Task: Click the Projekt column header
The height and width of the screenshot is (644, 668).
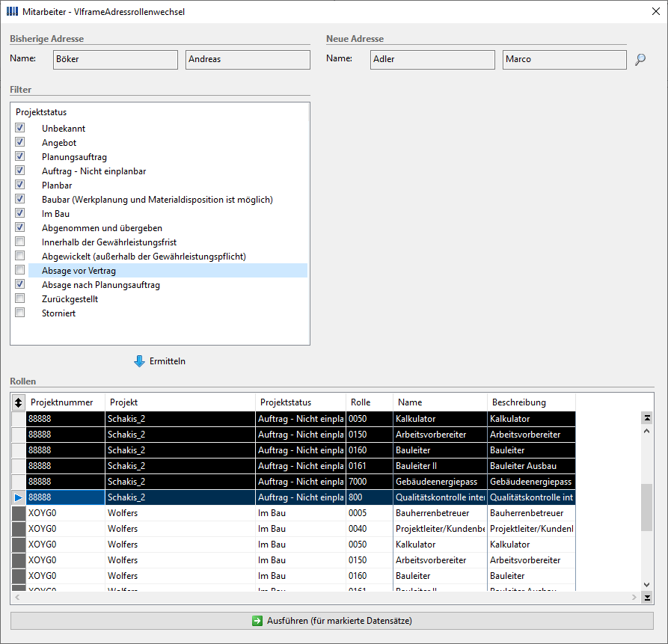Action: click(180, 402)
